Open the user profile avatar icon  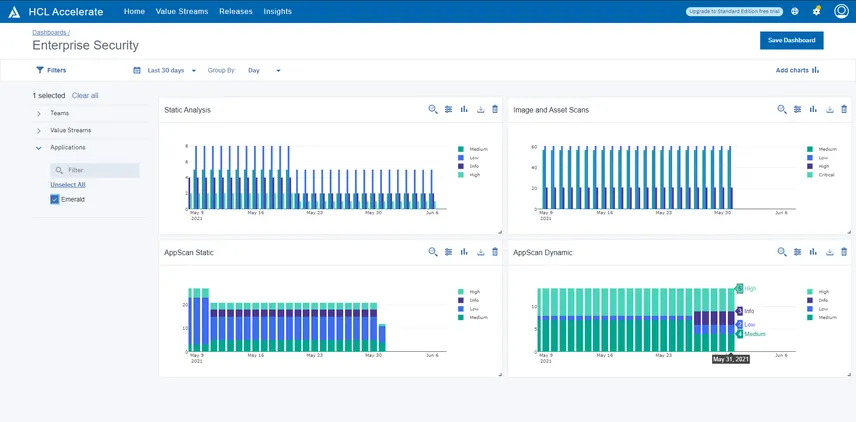pos(841,11)
